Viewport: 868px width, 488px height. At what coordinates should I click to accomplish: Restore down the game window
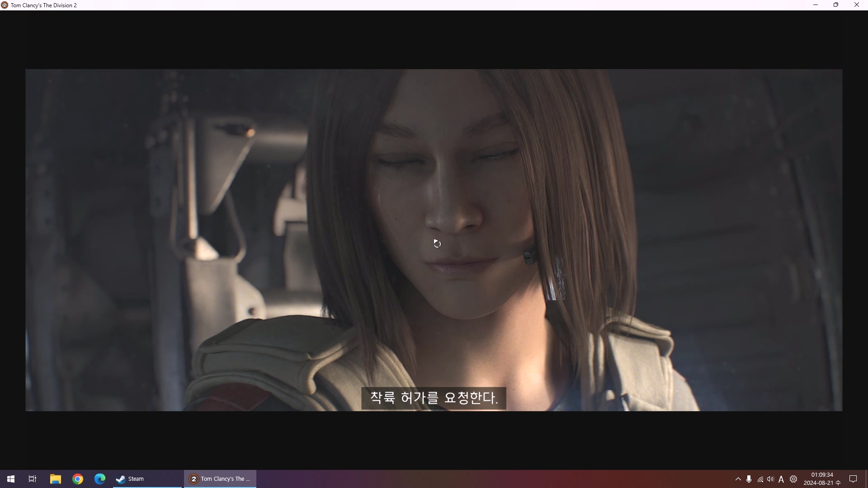[836, 5]
